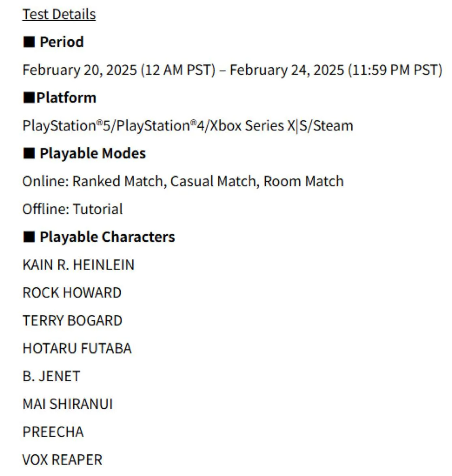Click the Period heading text
Viewport: 452px width, 476px height.
(62, 42)
